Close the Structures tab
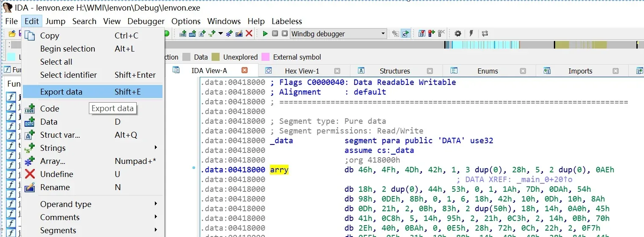The width and height of the screenshot is (644, 237). coord(430,71)
